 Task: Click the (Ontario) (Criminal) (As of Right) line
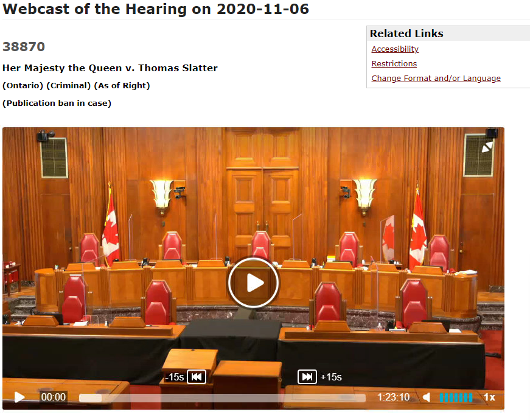(76, 86)
